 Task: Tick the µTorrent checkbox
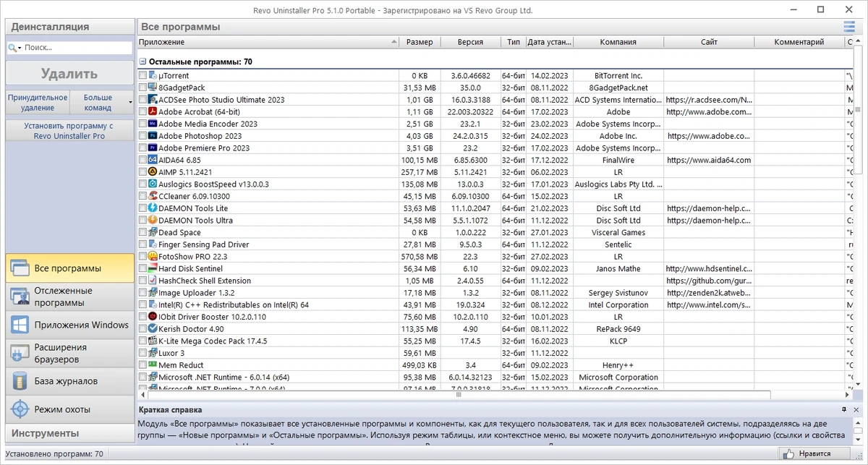142,76
